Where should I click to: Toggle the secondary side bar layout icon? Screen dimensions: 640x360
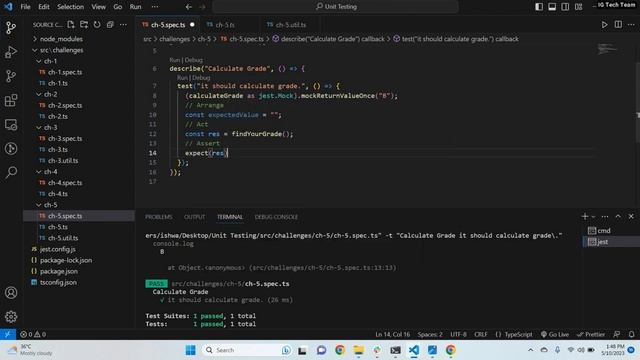tap(565, 7)
